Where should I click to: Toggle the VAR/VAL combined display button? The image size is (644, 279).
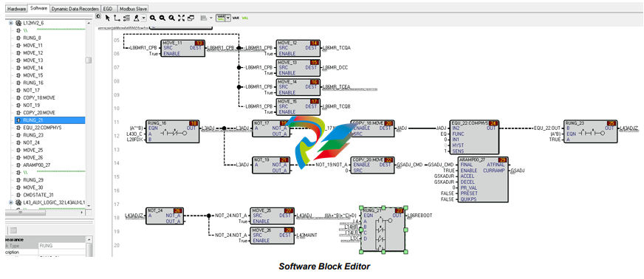coord(221,18)
